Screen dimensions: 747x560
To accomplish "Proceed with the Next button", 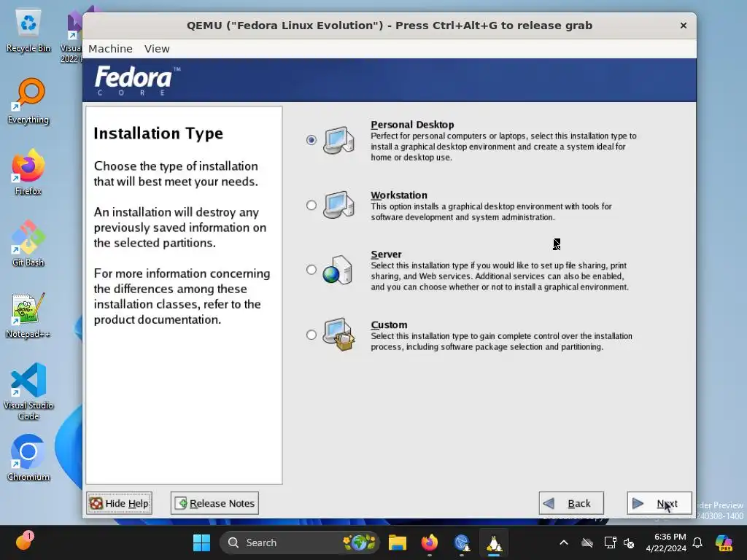I will point(659,503).
